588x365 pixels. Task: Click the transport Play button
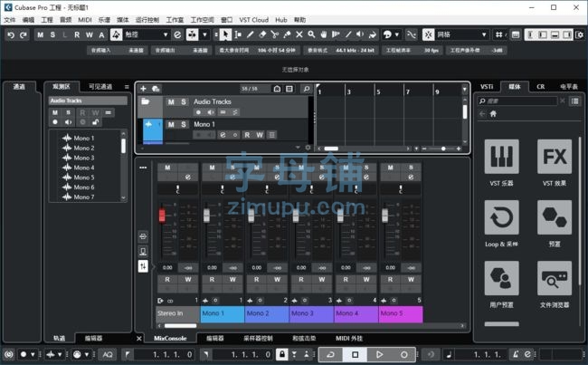380,354
